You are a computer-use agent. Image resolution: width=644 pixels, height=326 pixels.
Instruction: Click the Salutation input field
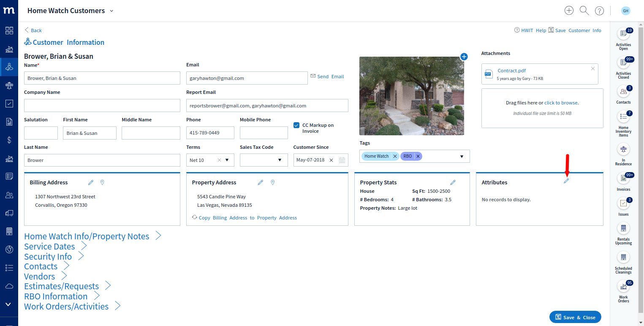coord(41,133)
